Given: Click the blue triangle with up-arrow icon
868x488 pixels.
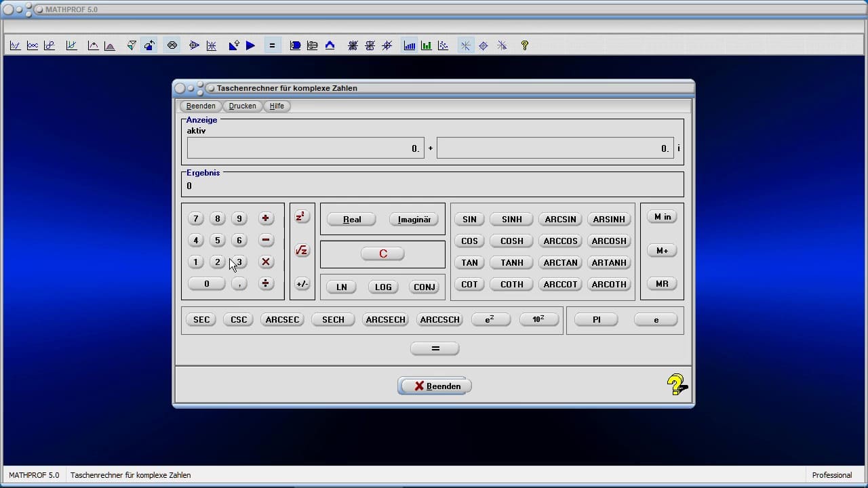Looking at the screenshot, I should 234,45.
